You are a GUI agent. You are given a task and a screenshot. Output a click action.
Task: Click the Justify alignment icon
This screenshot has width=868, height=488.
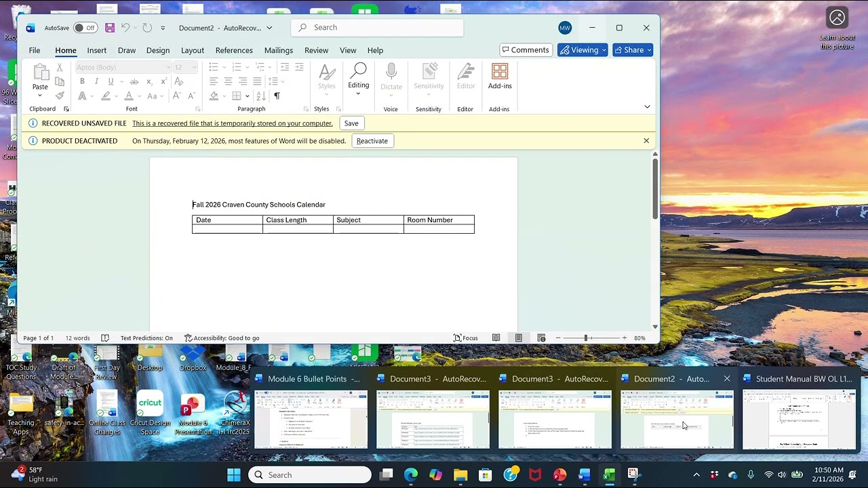(x=257, y=81)
